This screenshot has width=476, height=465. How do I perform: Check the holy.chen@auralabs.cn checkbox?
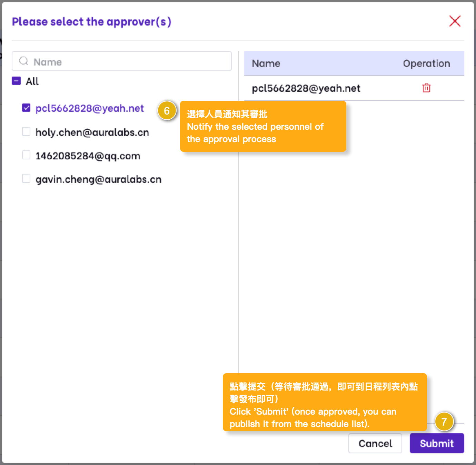pyautogui.click(x=26, y=132)
